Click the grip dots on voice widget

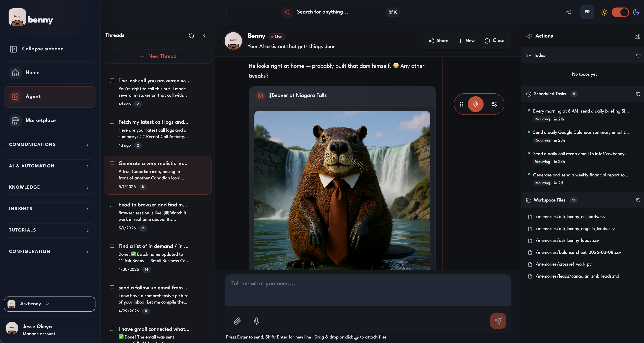point(461,104)
